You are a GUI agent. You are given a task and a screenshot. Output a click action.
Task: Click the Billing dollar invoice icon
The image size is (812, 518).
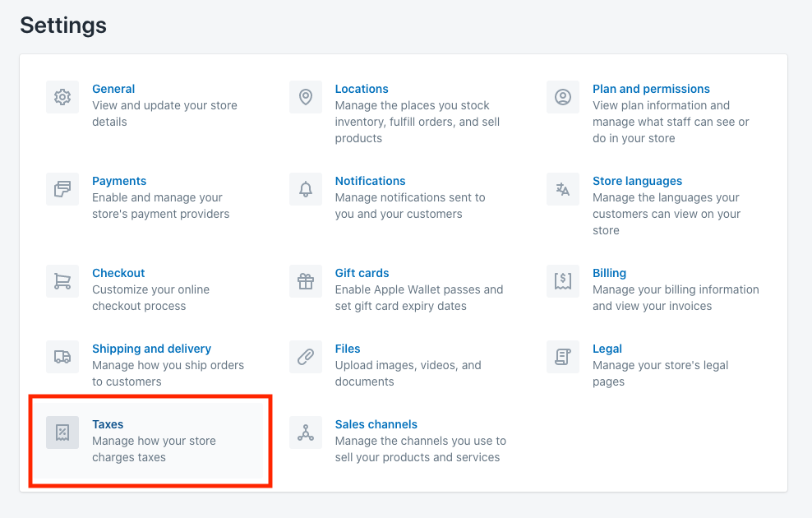(x=563, y=281)
